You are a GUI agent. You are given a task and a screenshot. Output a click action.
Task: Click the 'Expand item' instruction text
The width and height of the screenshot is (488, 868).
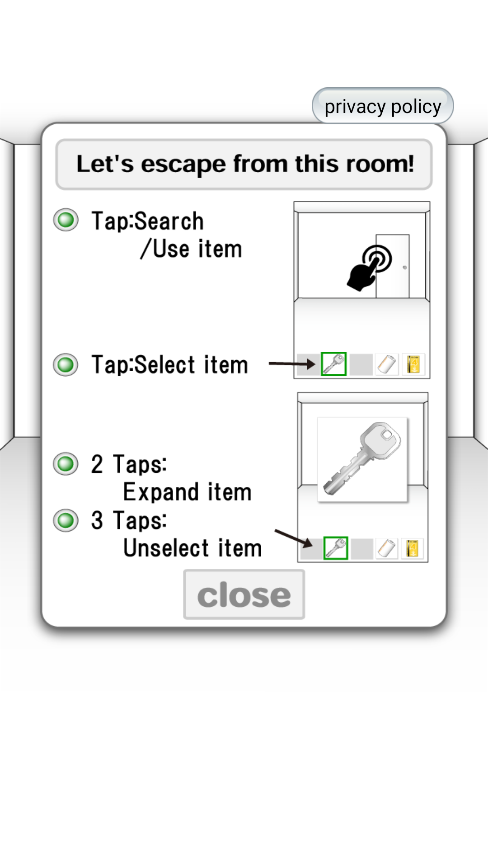click(187, 492)
